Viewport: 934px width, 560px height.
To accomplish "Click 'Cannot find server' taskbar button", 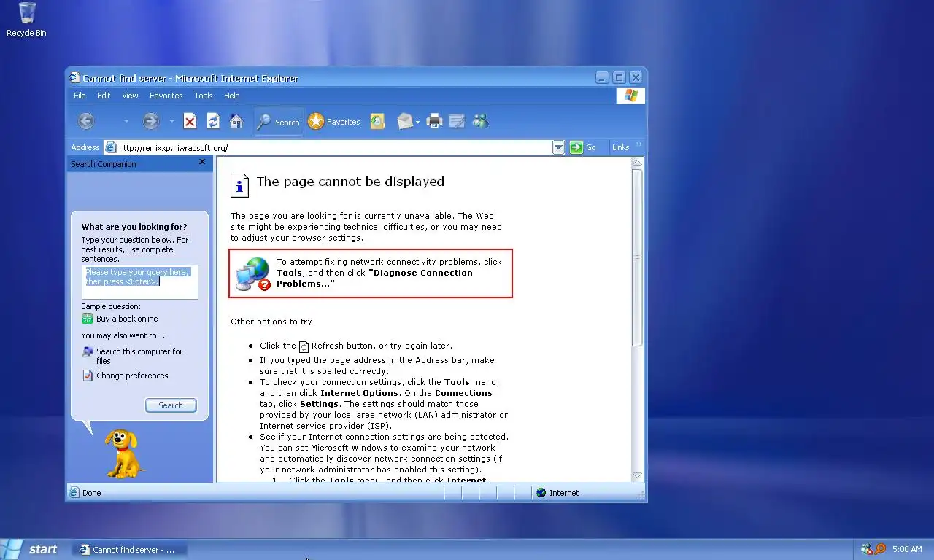I will coord(130,550).
